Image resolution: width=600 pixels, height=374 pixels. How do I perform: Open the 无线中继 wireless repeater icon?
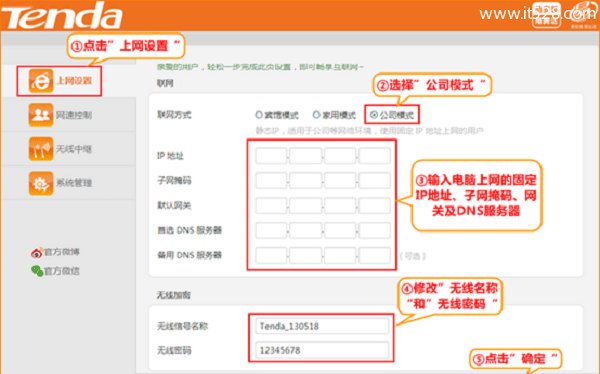click(41, 149)
